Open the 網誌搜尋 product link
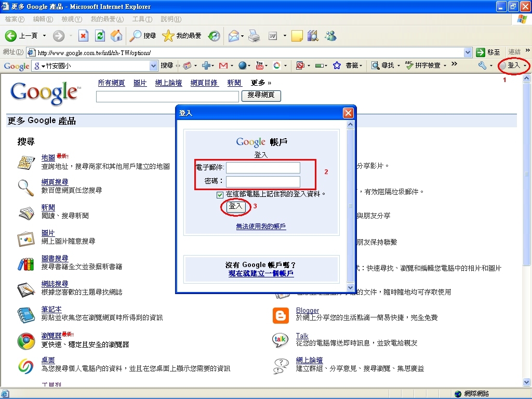Screen dimensions: 532x399 pos(55,284)
